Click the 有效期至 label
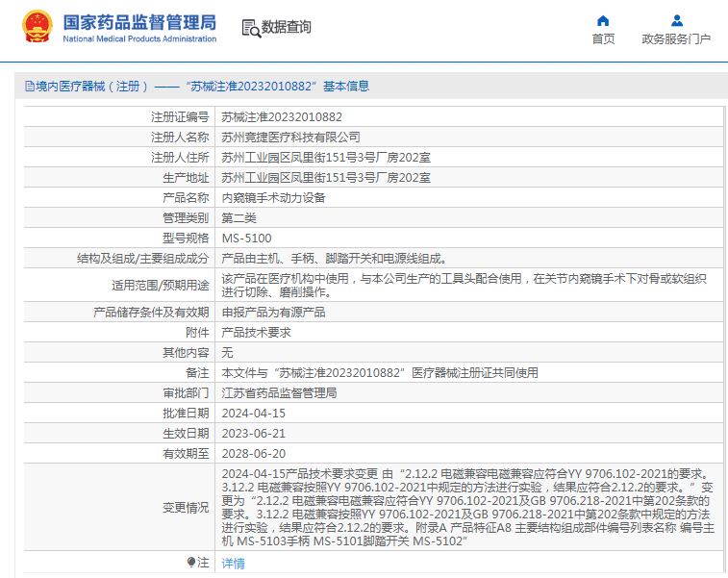 [x=186, y=454]
